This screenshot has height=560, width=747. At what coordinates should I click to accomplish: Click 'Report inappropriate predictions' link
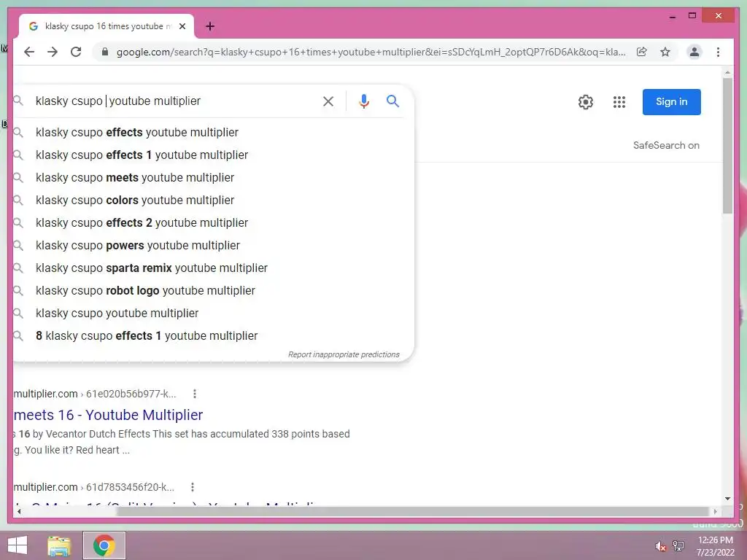[344, 355]
